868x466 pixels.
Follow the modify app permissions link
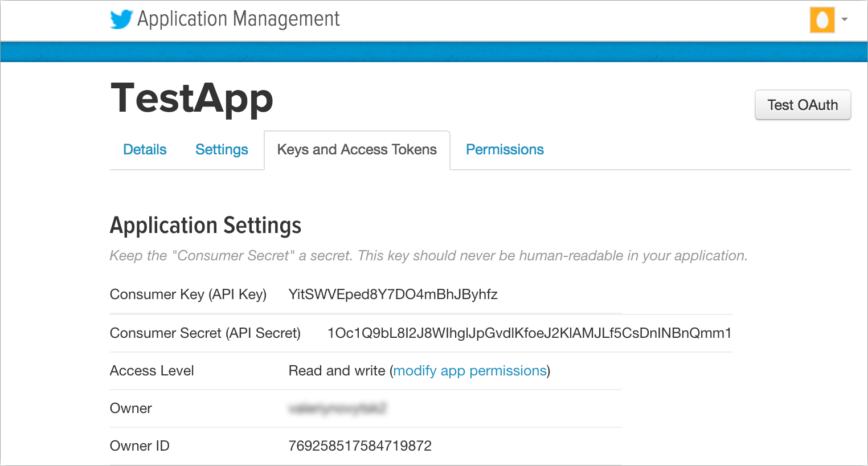[470, 371]
